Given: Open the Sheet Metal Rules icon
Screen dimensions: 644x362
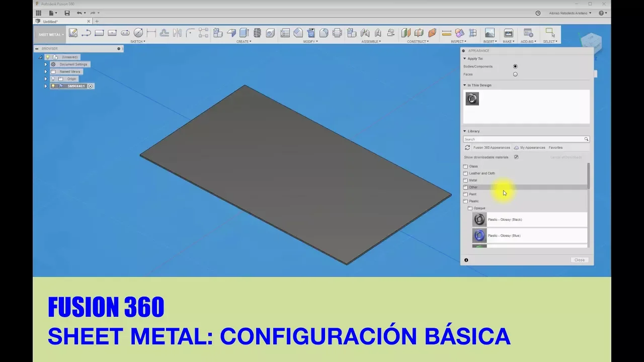Looking at the screenshot, I should (x=285, y=33).
